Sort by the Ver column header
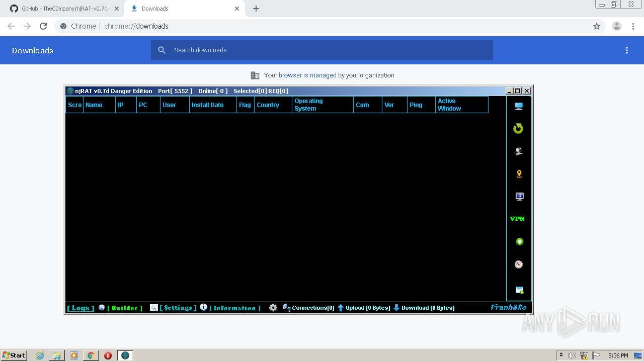644x362 pixels. [x=394, y=105]
